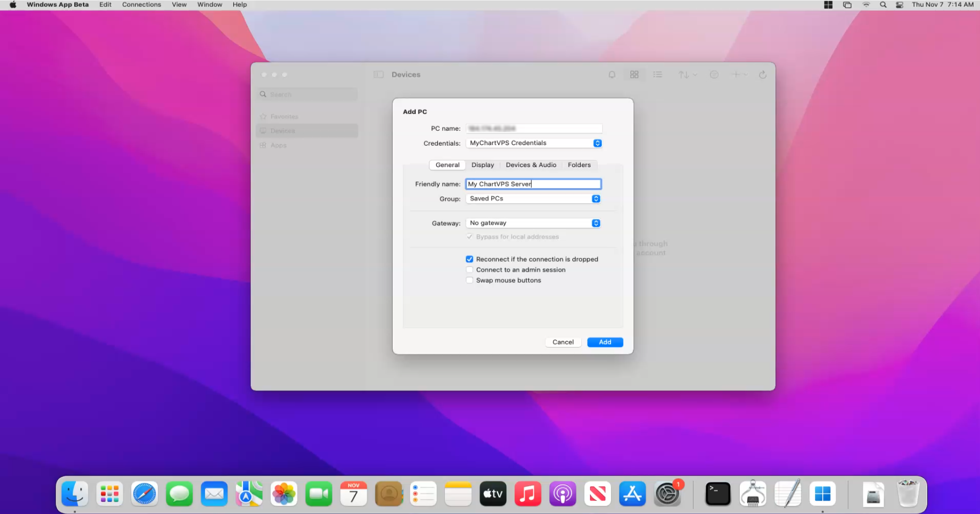The height and width of the screenshot is (514, 980).
Task: Switch to grid view icon
Action: 634,75
